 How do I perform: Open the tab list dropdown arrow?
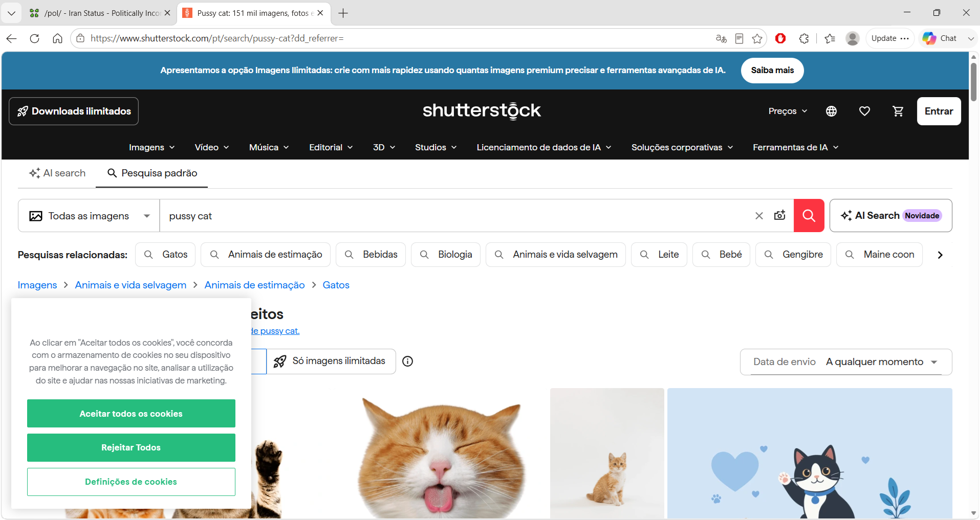pyautogui.click(x=11, y=13)
